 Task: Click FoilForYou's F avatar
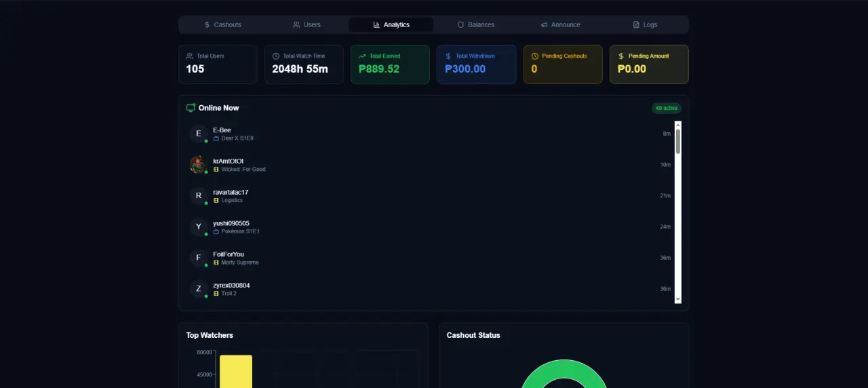[x=199, y=258]
